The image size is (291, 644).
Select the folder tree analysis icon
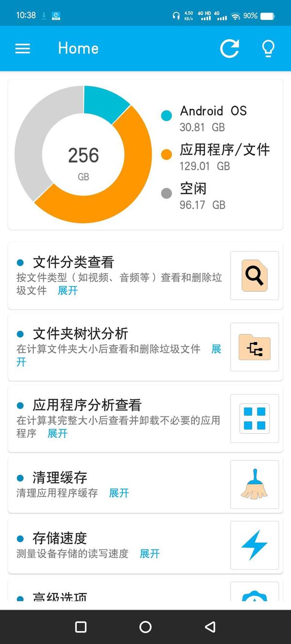[254, 347]
